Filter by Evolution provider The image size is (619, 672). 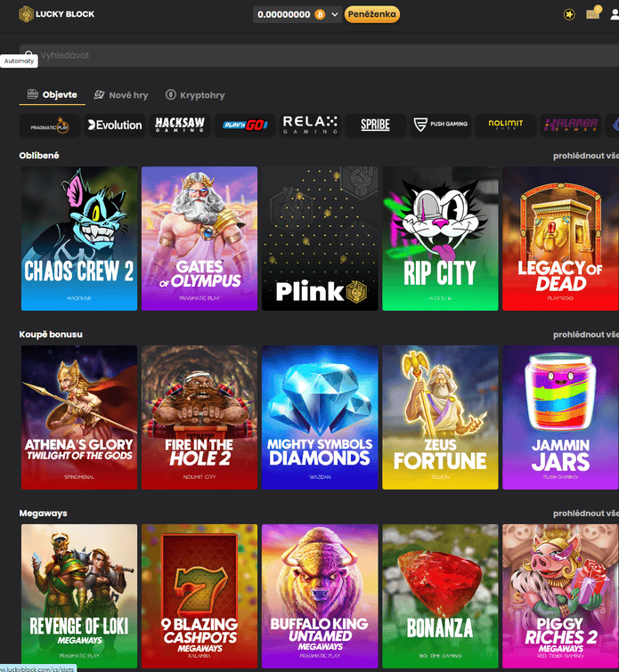click(115, 125)
